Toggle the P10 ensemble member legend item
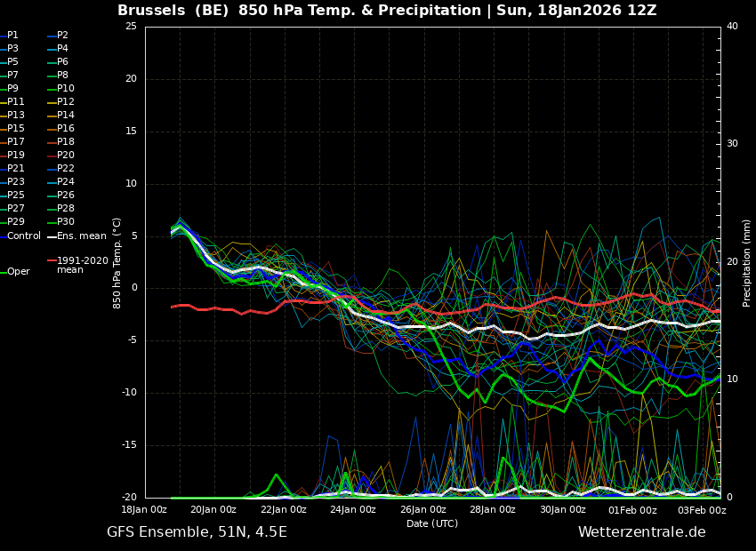Screen dimensions: 756x551 [x=66, y=89]
